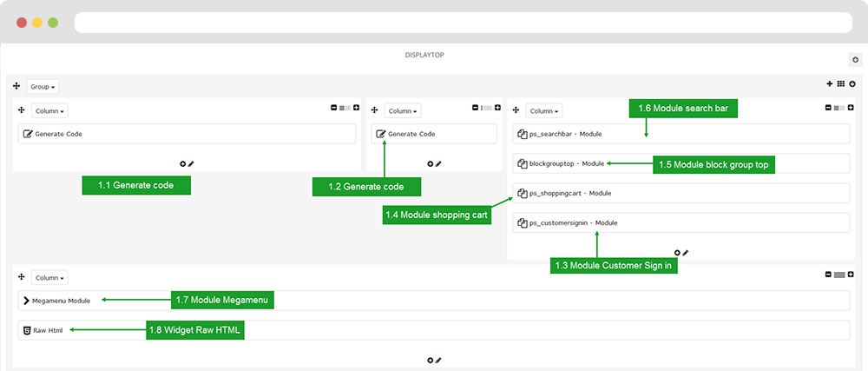Decrease width of first Generate Code column
Image resolution: width=868 pixels, height=371 pixels.
click(333, 108)
